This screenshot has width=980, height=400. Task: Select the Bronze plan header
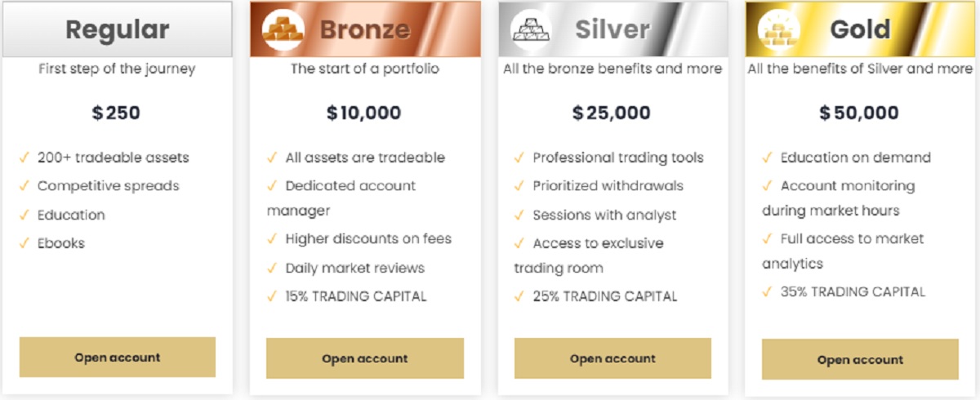click(x=365, y=29)
